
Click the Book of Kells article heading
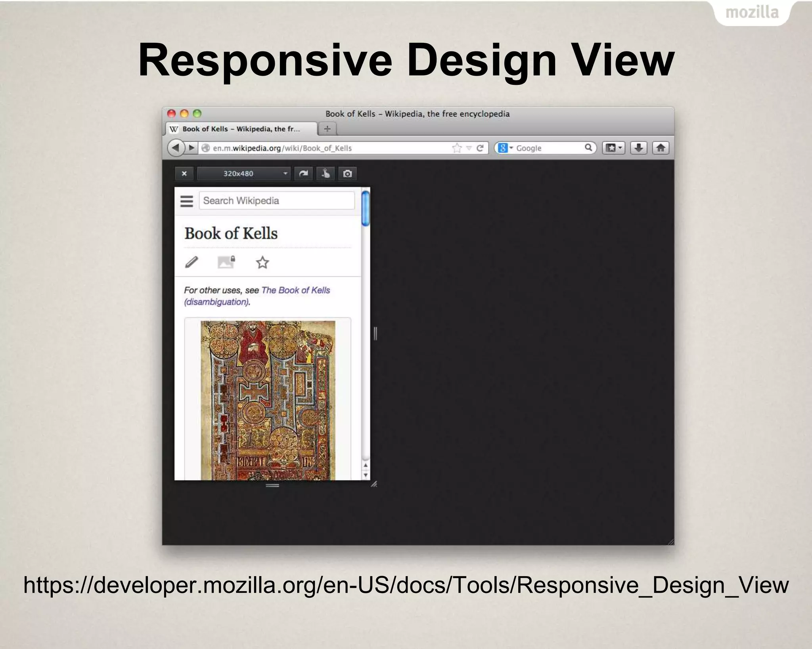tap(231, 233)
